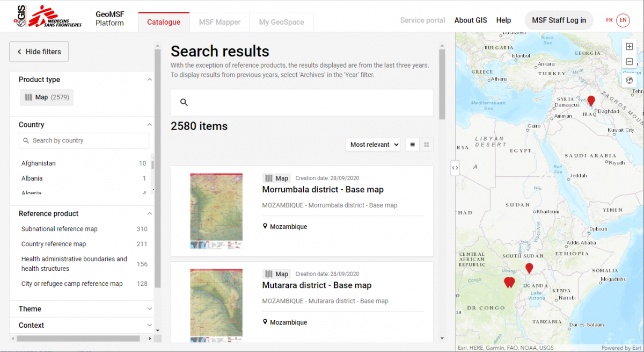Click location pin beside Mutarara Mozambique
644x352 pixels.
click(x=265, y=322)
